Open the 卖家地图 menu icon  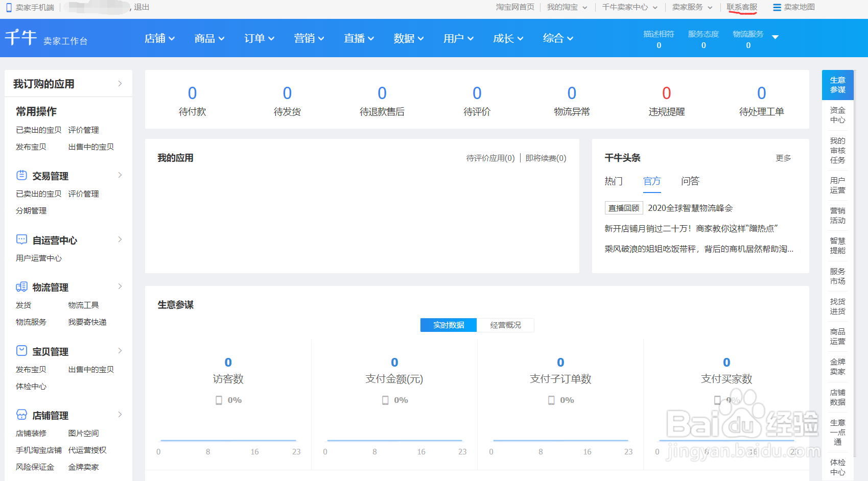[777, 7]
